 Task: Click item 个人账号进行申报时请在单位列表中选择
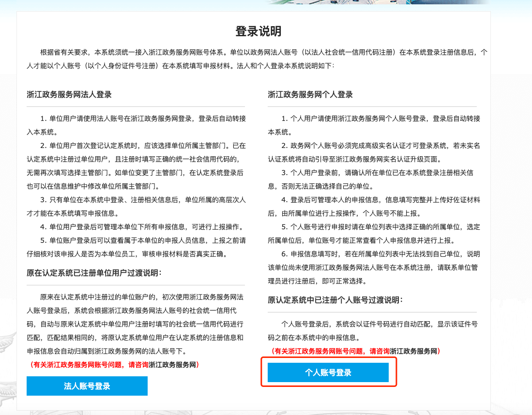(x=374, y=234)
